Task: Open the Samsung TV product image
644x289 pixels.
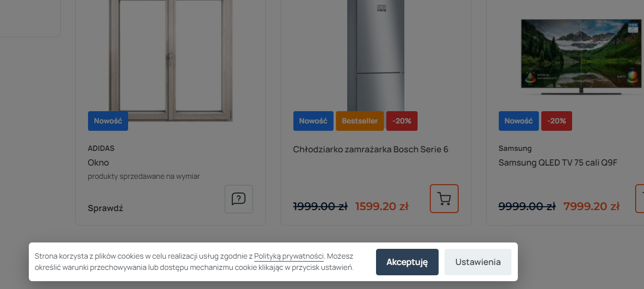Action: (x=581, y=56)
